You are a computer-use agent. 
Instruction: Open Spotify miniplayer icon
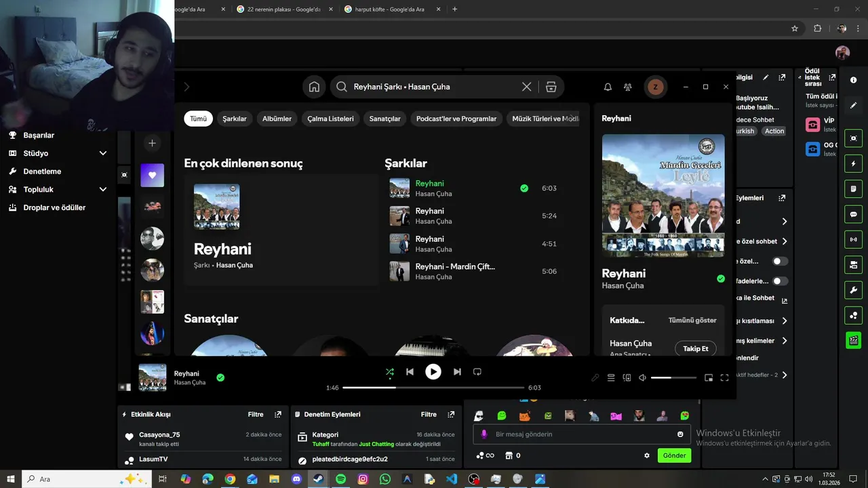pyautogui.click(x=709, y=378)
